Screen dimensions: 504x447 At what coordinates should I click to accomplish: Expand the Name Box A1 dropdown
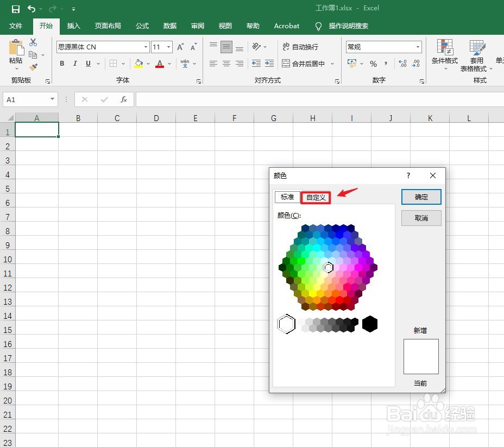coord(52,99)
